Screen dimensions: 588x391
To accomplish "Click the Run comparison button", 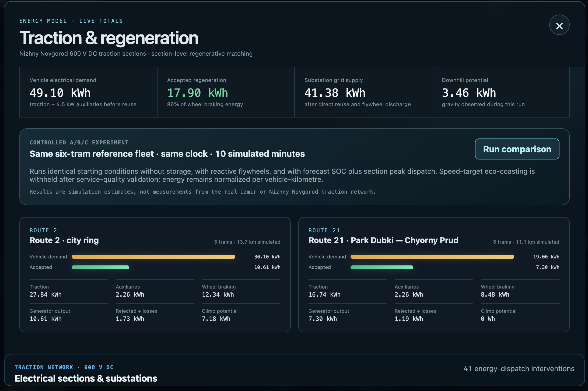I will click(517, 149).
